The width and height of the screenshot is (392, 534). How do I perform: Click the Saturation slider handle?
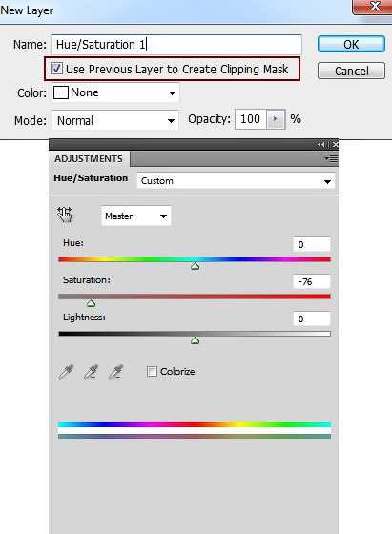click(x=91, y=303)
